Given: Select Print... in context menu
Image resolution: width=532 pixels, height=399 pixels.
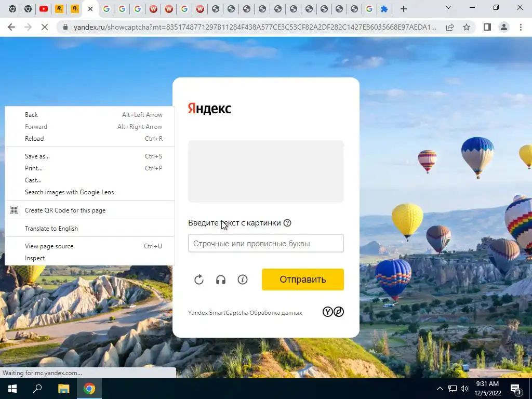Looking at the screenshot, I should click(90, 168).
